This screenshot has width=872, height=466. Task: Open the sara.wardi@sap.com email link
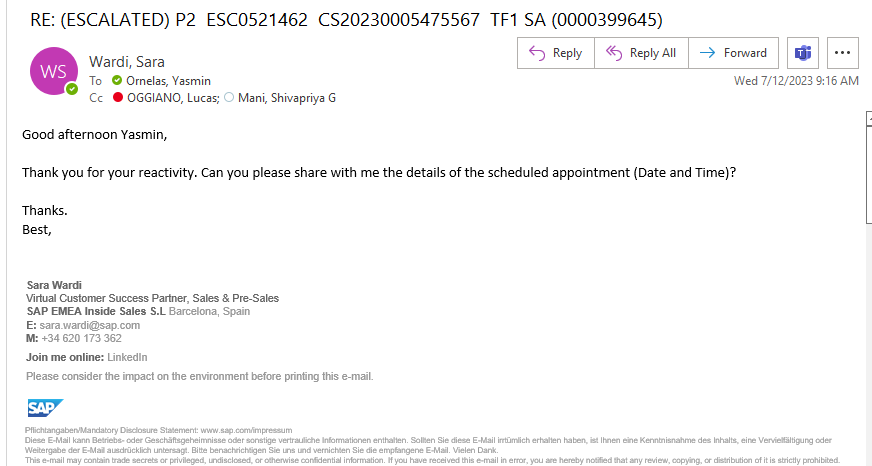tap(90, 325)
